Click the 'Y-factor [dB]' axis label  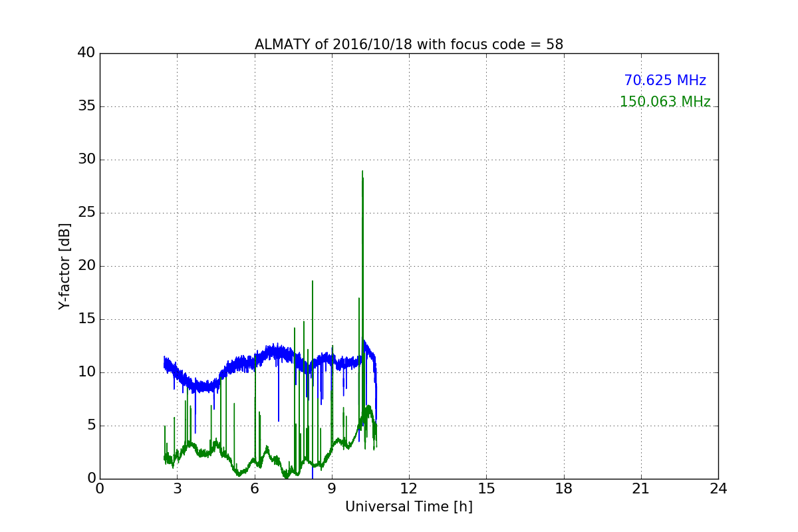tap(65, 266)
